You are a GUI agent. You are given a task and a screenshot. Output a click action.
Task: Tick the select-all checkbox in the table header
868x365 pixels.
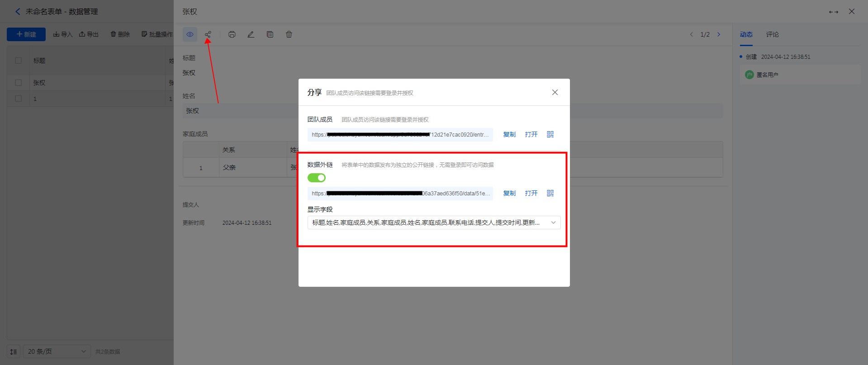tap(19, 60)
